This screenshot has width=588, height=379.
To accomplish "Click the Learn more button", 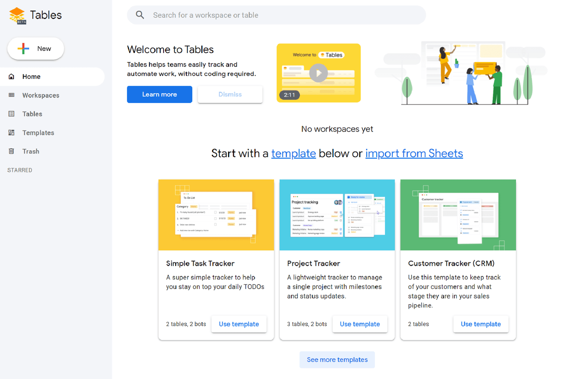I will point(159,95).
